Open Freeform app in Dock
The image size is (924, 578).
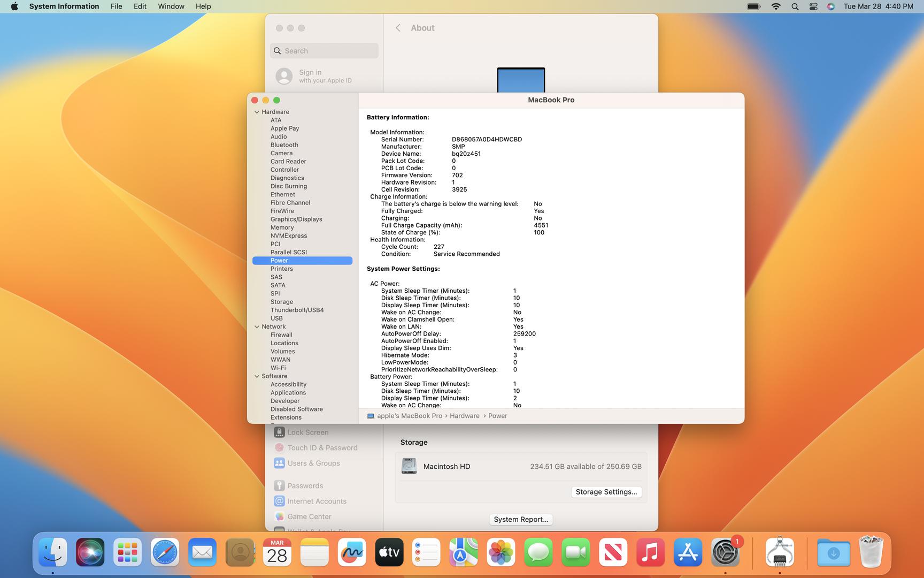coord(352,552)
